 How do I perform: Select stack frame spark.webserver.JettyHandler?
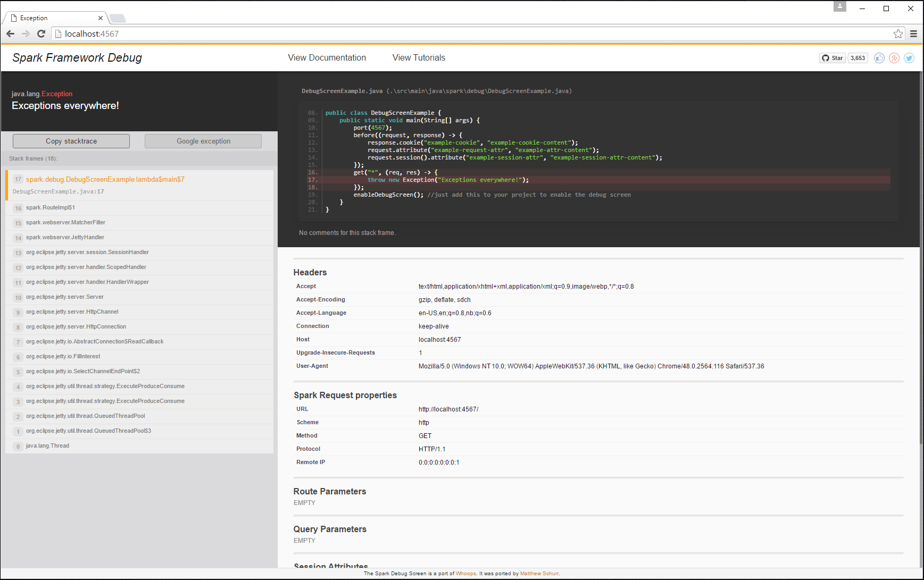click(65, 238)
